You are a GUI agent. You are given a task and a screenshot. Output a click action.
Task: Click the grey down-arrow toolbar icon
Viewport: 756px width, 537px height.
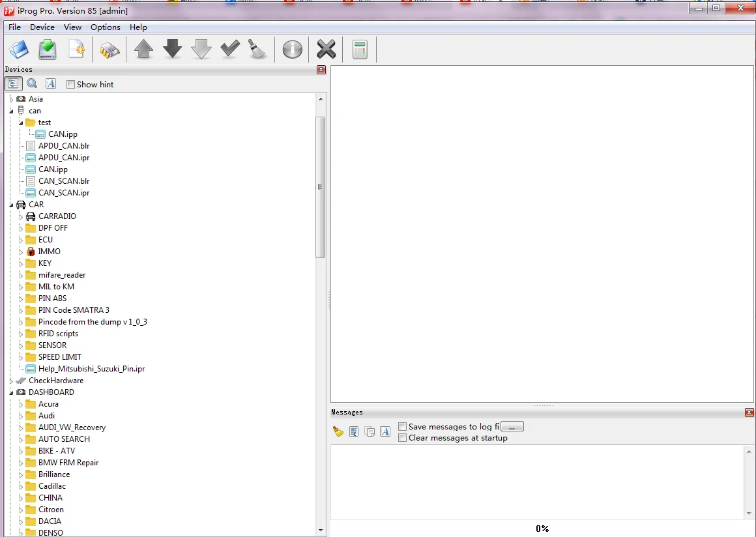click(x=201, y=49)
